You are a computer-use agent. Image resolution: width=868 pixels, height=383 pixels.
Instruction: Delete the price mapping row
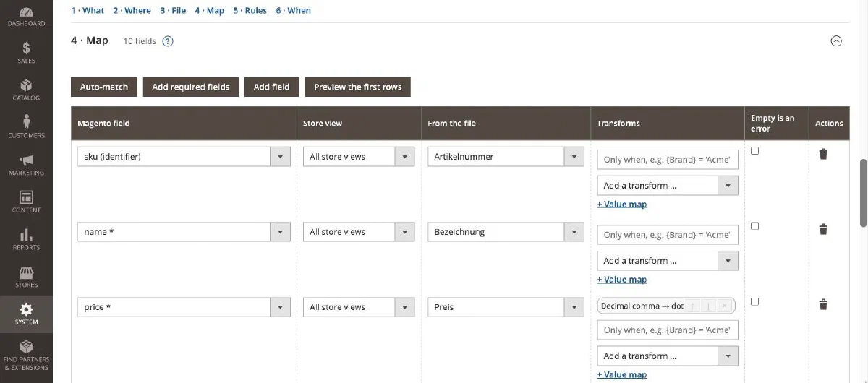point(823,304)
